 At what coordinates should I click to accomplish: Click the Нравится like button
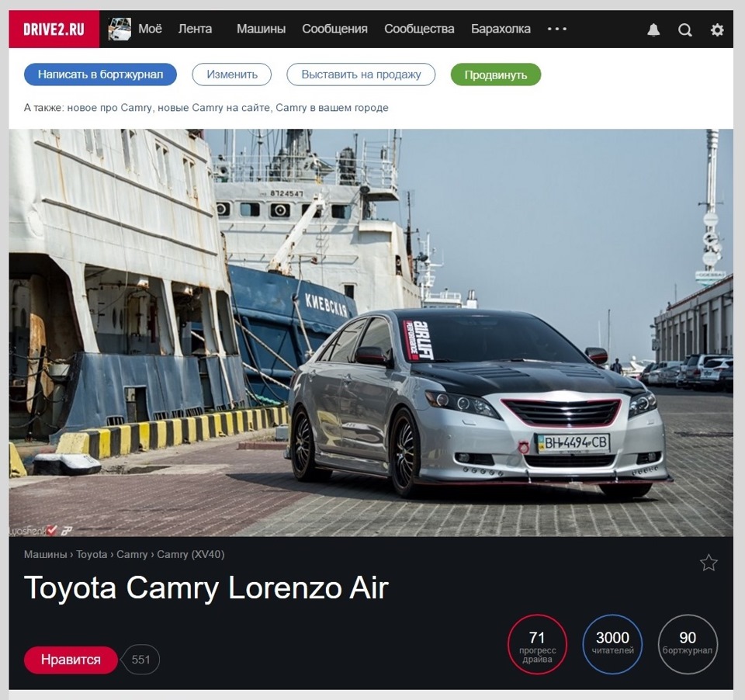pos(71,660)
